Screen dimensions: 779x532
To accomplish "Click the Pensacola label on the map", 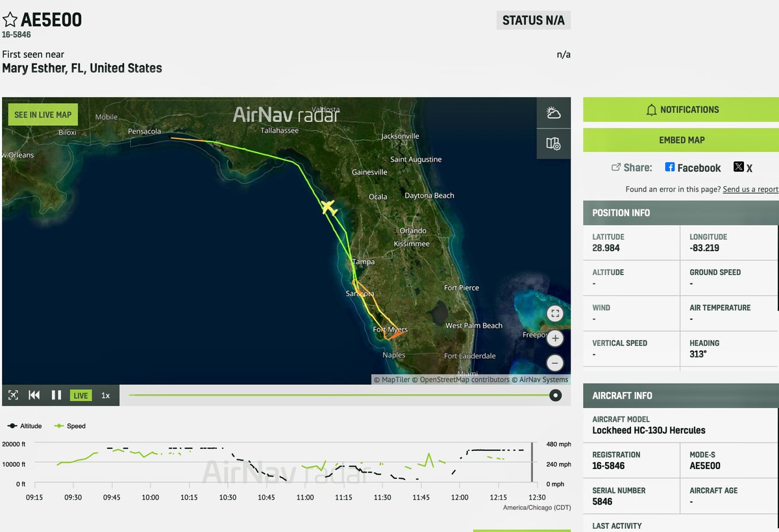I will point(144,131).
